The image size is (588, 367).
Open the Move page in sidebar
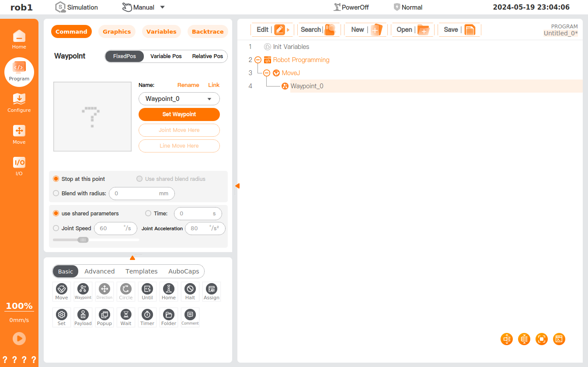19,135
